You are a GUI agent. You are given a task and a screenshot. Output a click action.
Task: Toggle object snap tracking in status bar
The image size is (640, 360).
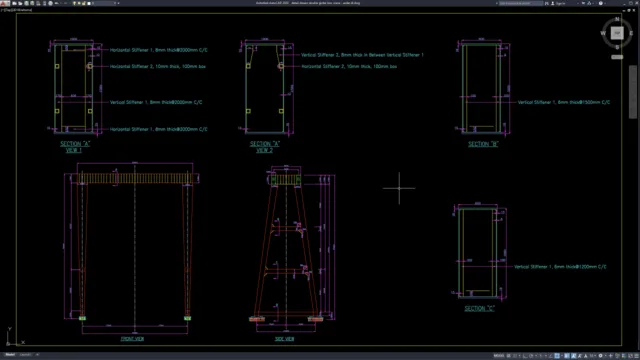551,356
